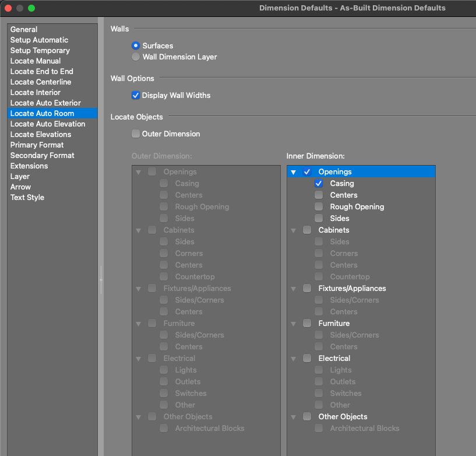Uncheck Casing under Inner Dimension Openings
Viewport: 476px width, 456px height.
click(319, 183)
